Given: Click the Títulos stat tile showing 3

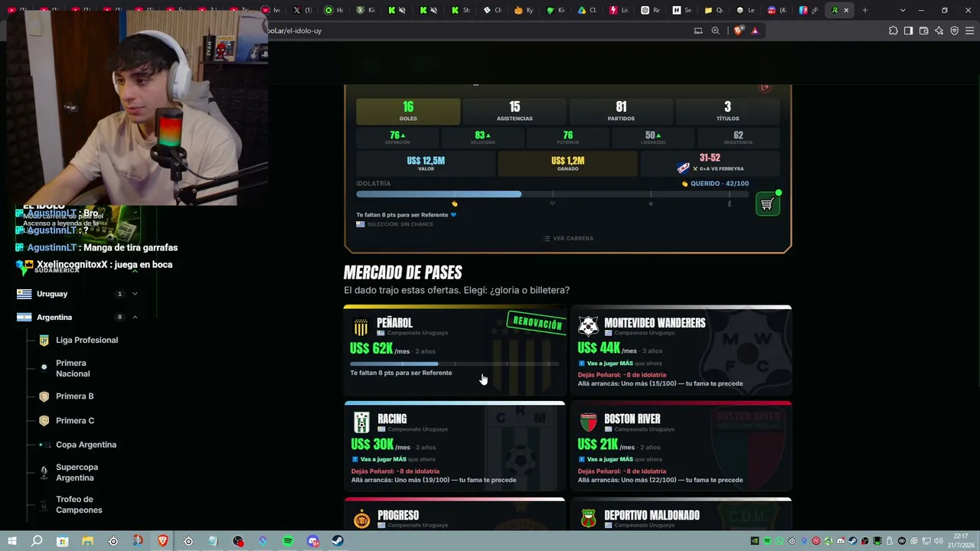Looking at the screenshot, I should pyautogui.click(x=727, y=111).
